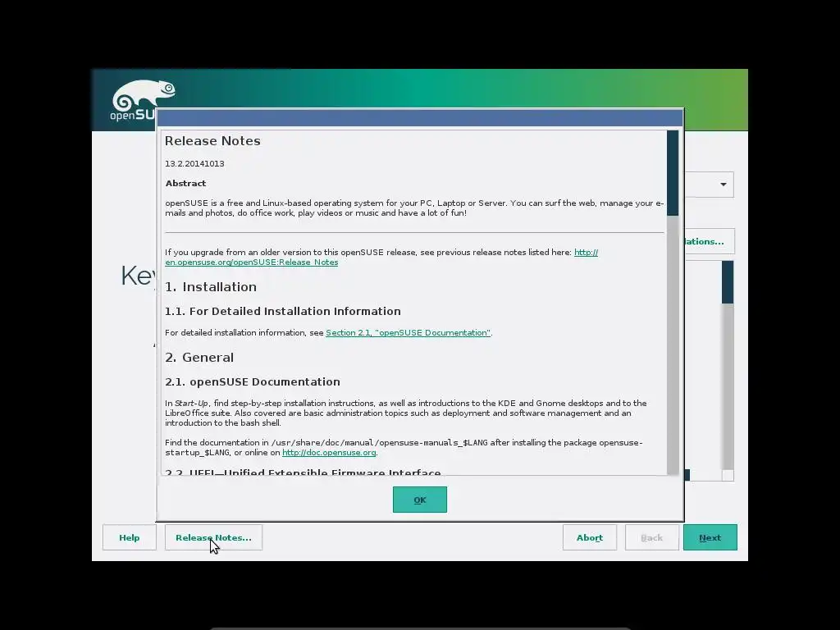The height and width of the screenshot is (630, 840).
Task: Click the '1. Installation' heading
Action: click(211, 286)
